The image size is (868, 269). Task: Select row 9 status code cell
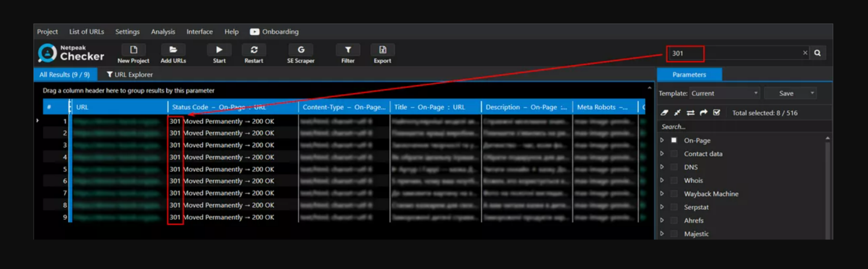(234, 218)
